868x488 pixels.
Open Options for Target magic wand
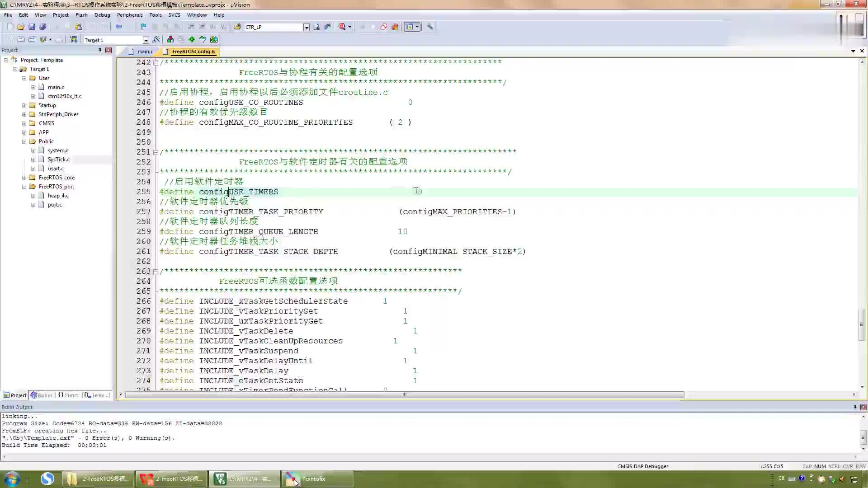tap(156, 40)
